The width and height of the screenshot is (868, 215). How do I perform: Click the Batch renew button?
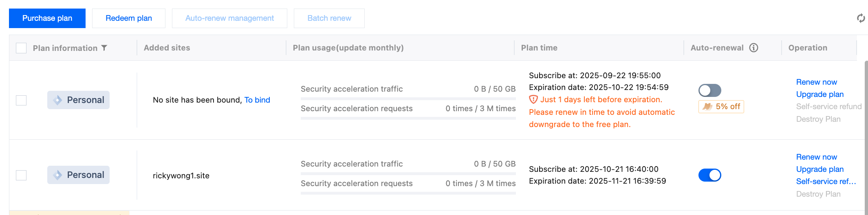point(329,18)
